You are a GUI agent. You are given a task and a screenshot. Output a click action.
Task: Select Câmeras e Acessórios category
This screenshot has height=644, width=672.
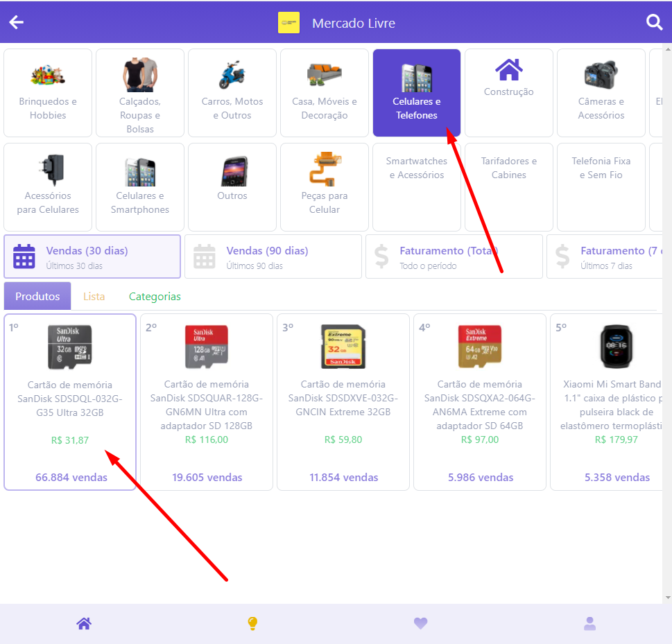click(601, 93)
